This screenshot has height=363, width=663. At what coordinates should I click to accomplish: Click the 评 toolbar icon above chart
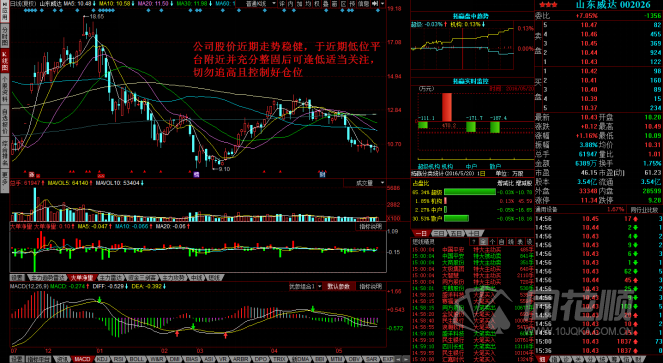282,3
